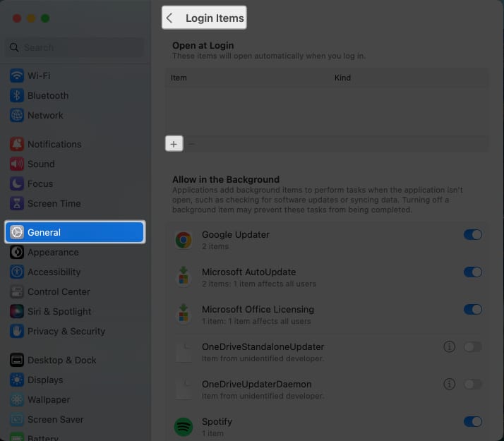
Task: Turn off Spotify background toggle
Action: (473, 421)
